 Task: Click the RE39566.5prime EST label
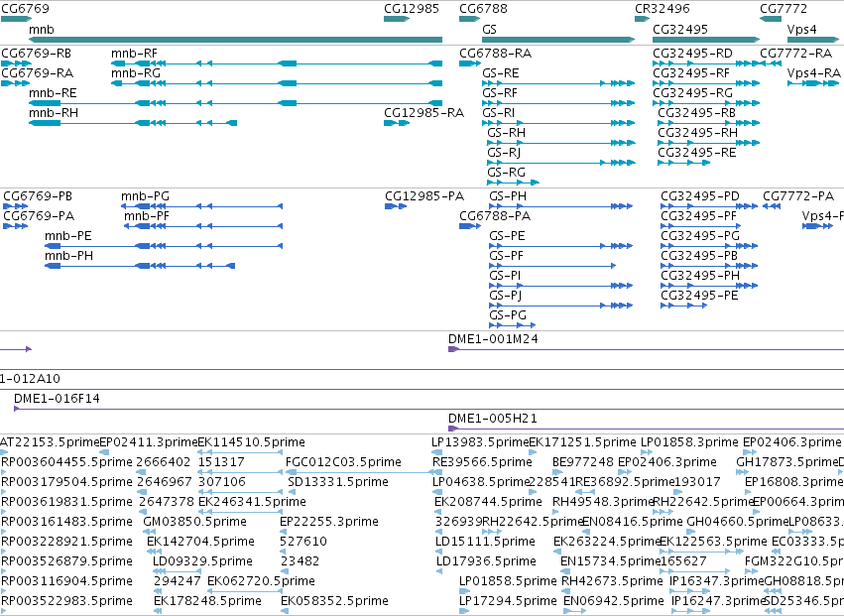pos(482,462)
